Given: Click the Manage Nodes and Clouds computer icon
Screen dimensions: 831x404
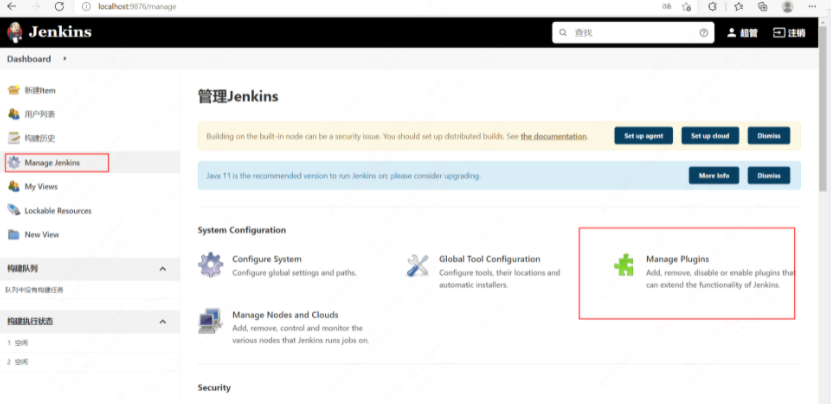Looking at the screenshot, I should point(210,321).
